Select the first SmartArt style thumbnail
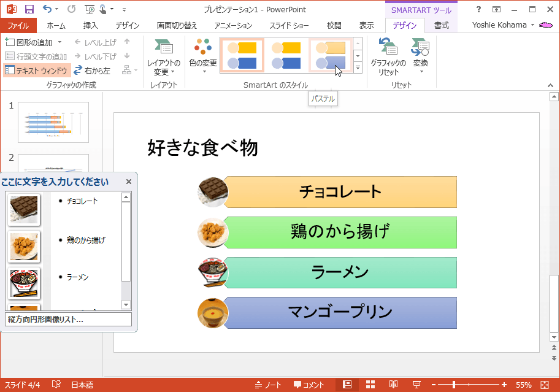560x392 pixels. pyautogui.click(x=242, y=55)
